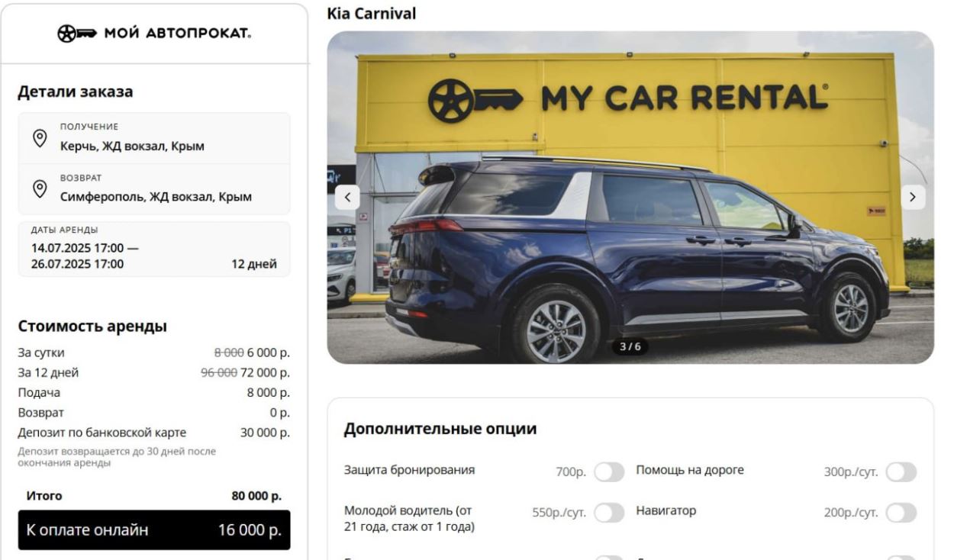
Task: Click the Дополнительные опции heading
Action: click(x=440, y=429)
